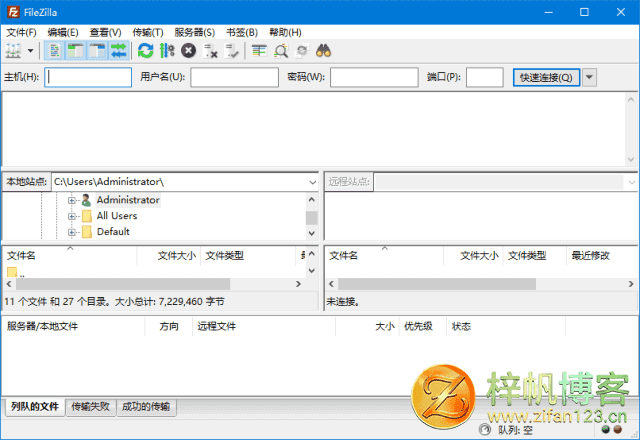Toggle synchronized browsing icon
The height and width of the screenshot is (440, 640).
pos(302,51)
